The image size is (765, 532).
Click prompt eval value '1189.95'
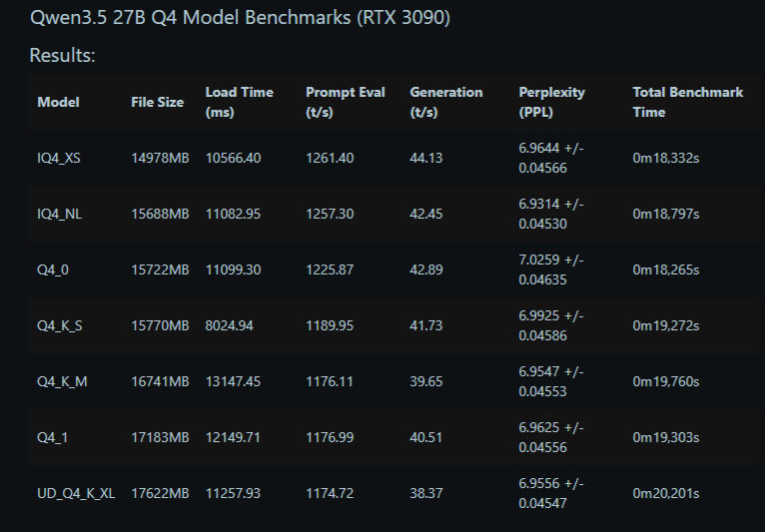click(x=330, y=325)
